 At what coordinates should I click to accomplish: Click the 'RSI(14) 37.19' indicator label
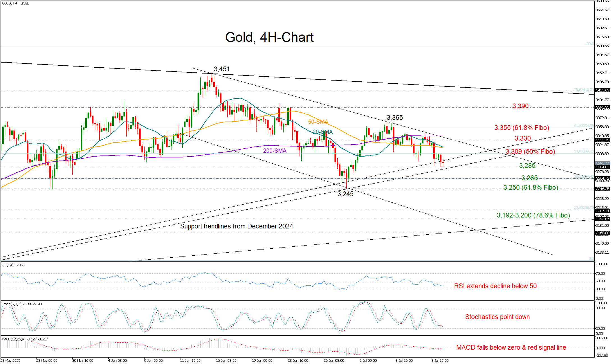coord(12,265)
